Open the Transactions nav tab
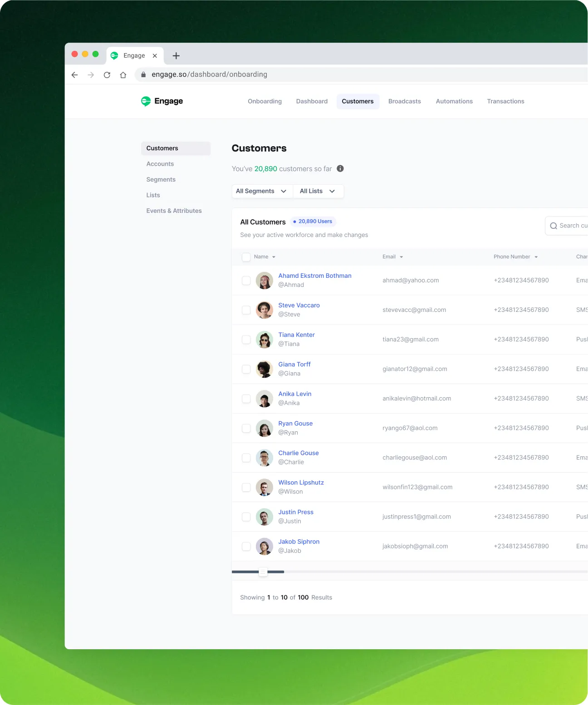The image size is (588, 705). tap(505, 101)
